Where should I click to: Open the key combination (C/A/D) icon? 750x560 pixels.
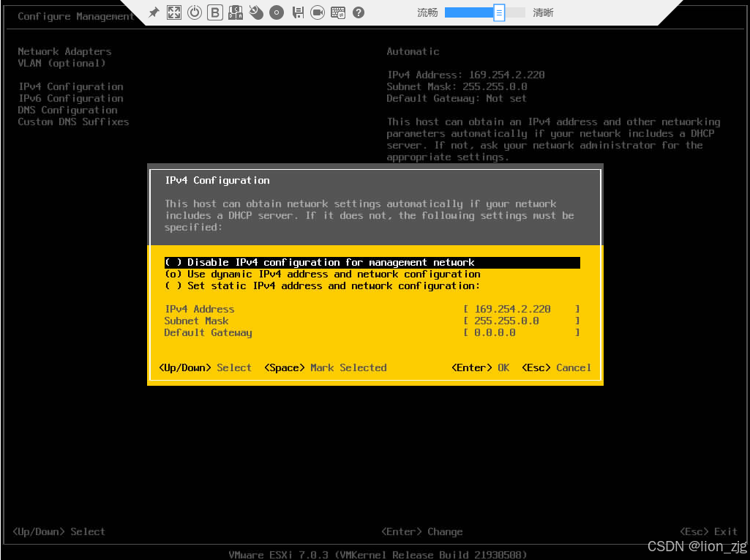click(236, 12)
